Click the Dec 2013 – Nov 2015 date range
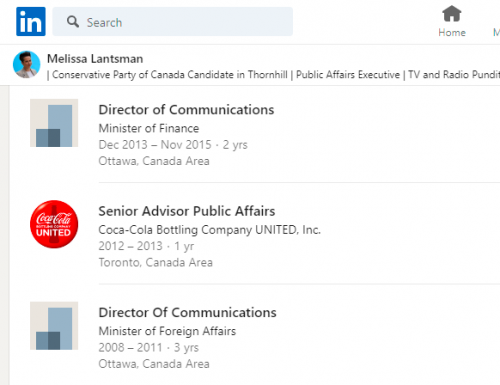 pyautogui.click(x=155, y=145)
